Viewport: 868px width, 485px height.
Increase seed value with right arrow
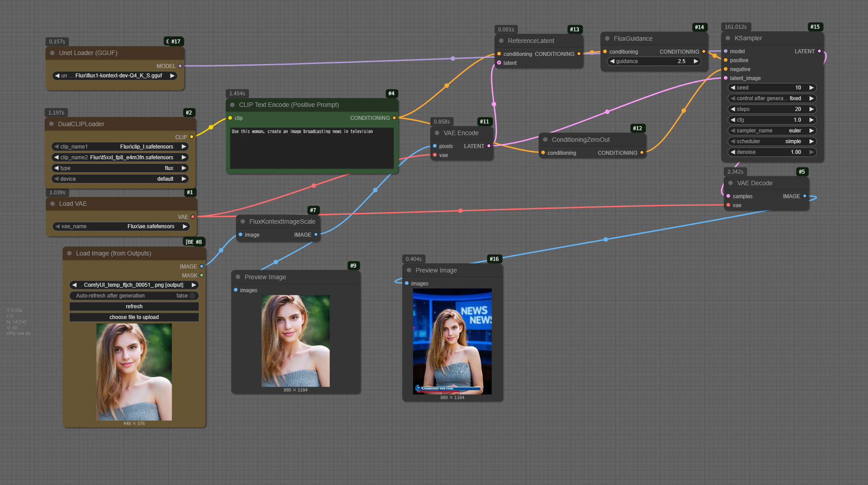[x=811, y=88]
